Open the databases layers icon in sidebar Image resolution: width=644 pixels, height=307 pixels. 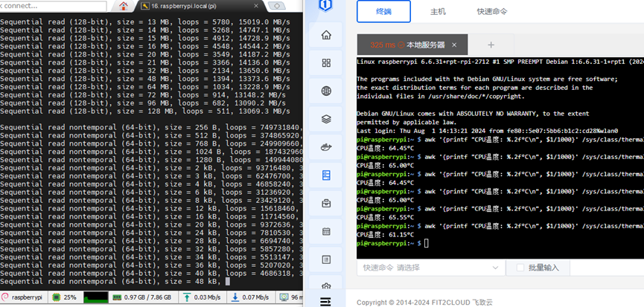click(326, 119)
